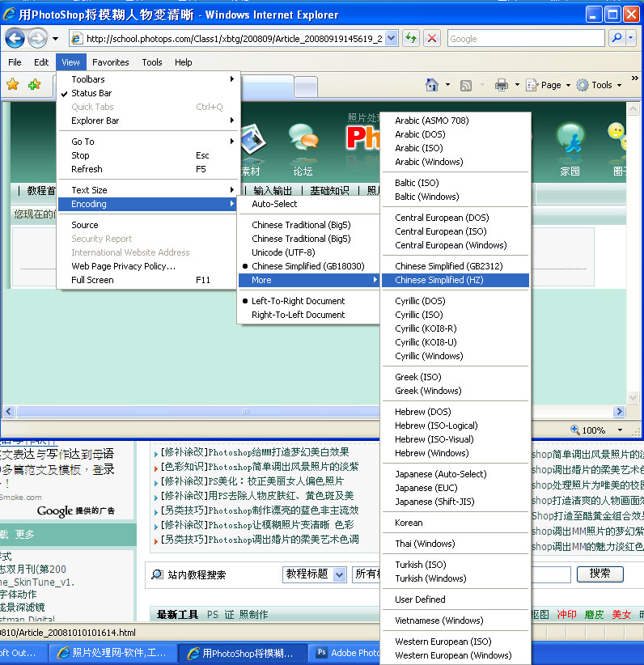
Task: Click the address bar URL field
Action: 234,39
